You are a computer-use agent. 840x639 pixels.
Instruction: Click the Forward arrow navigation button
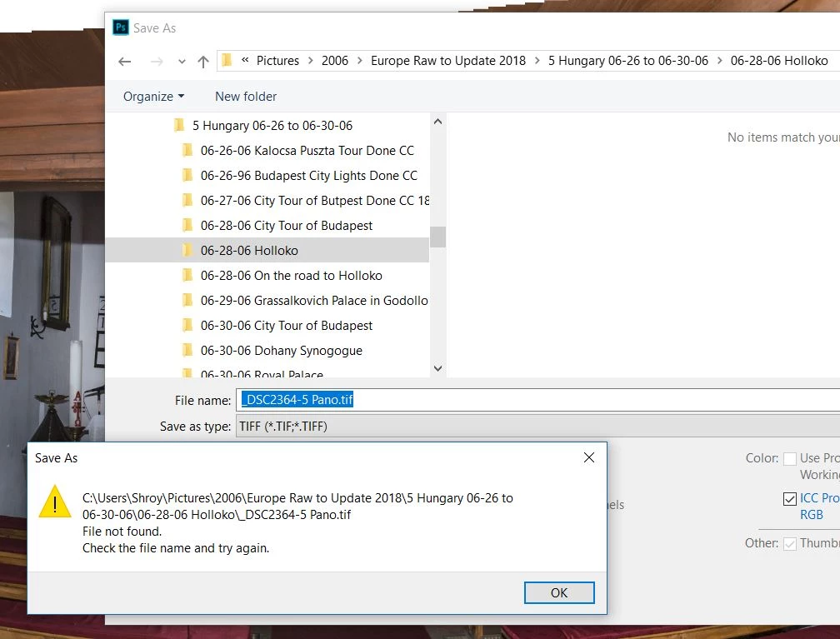(x=157, y=62)
